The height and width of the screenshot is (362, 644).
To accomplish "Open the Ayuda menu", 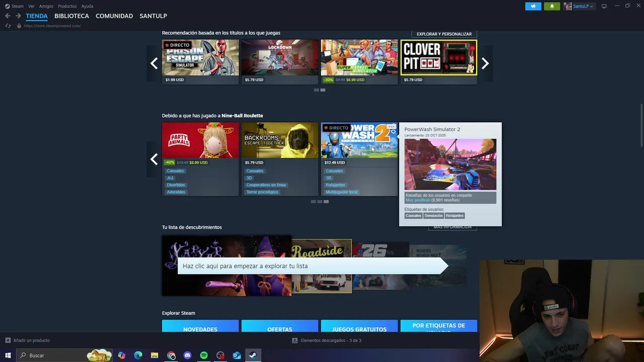I will pyautogui.click(x=87, y=6).
